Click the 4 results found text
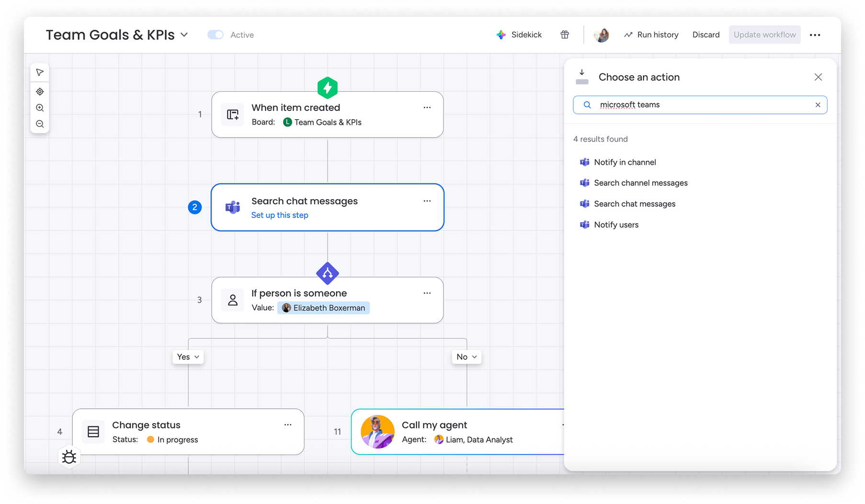The image size is (865, 504). pos(601,139)
